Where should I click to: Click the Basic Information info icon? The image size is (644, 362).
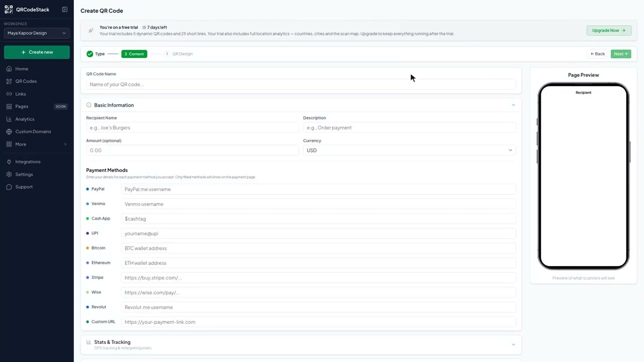89,105
